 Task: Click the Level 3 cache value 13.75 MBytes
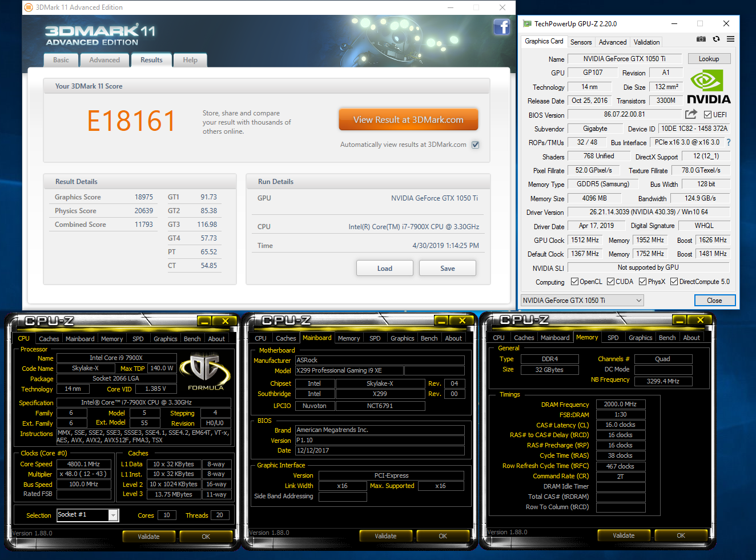174,494
